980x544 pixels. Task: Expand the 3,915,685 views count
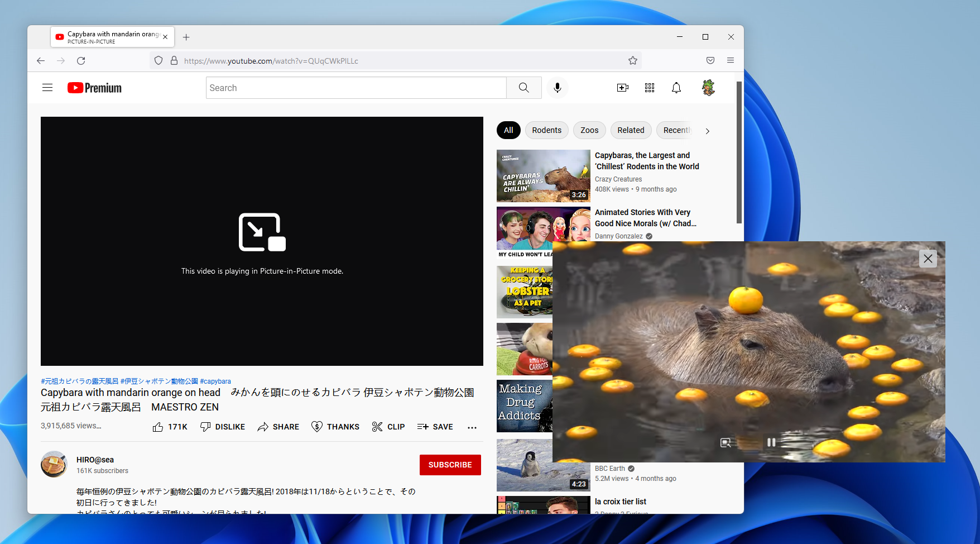click(71, 426)
